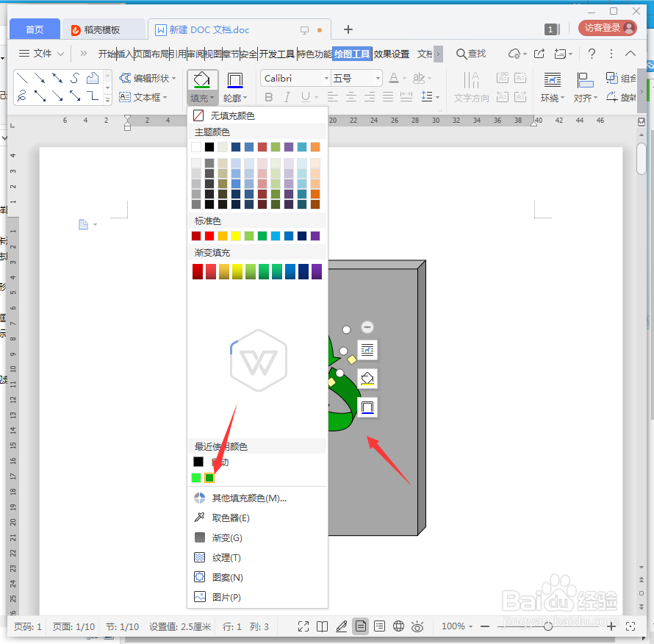This screenshot has height=644, width=654.
Task: Switch to the 绘图工具 ribbon tab
Action: pyautogui.click(x=352, y=54)
